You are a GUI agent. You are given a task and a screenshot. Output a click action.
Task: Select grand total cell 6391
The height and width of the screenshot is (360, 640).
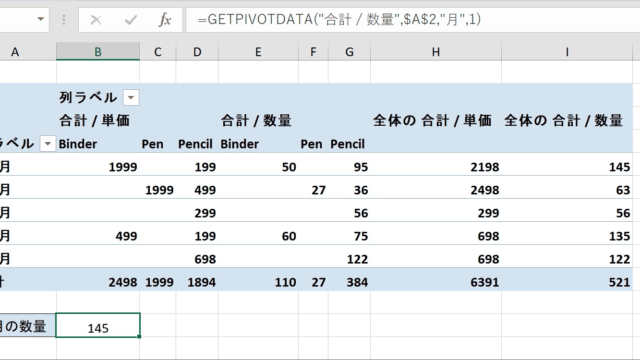click(436, 282)
